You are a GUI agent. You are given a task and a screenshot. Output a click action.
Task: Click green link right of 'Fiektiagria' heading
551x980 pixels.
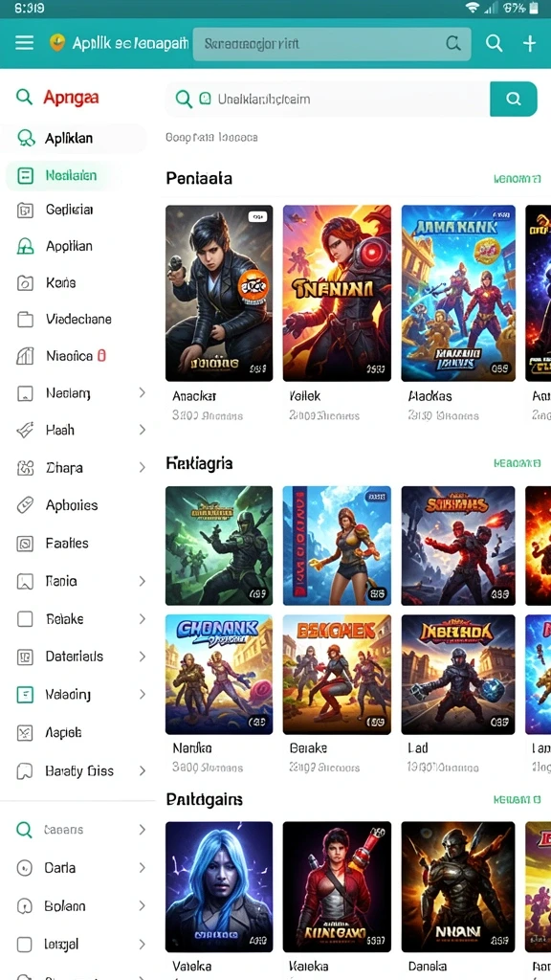click(517, 464)
